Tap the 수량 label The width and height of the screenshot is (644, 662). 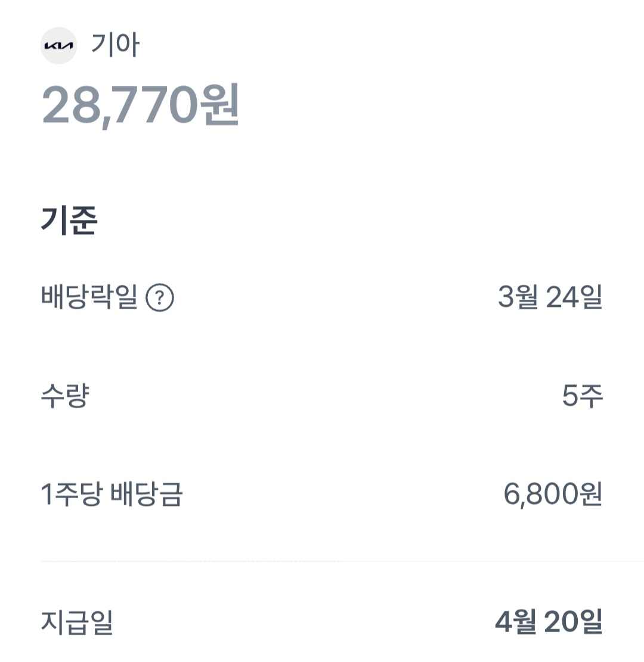[x=65, y=396]
